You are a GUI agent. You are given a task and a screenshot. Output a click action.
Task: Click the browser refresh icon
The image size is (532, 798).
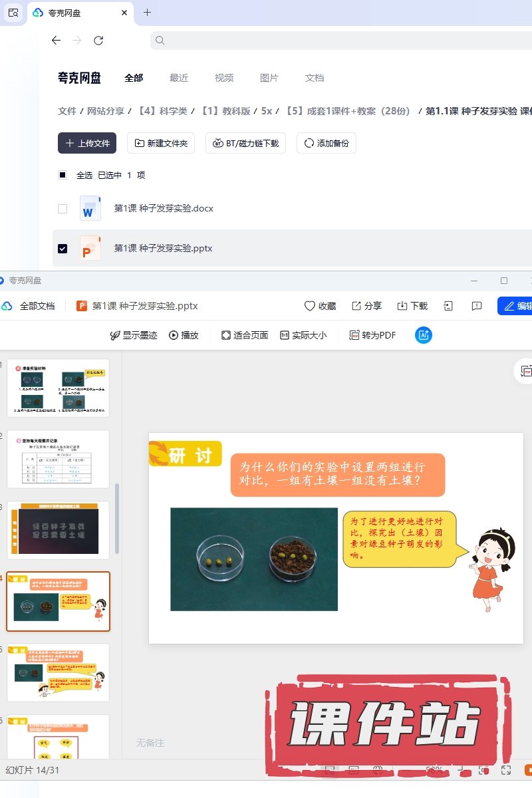[98, 41]
